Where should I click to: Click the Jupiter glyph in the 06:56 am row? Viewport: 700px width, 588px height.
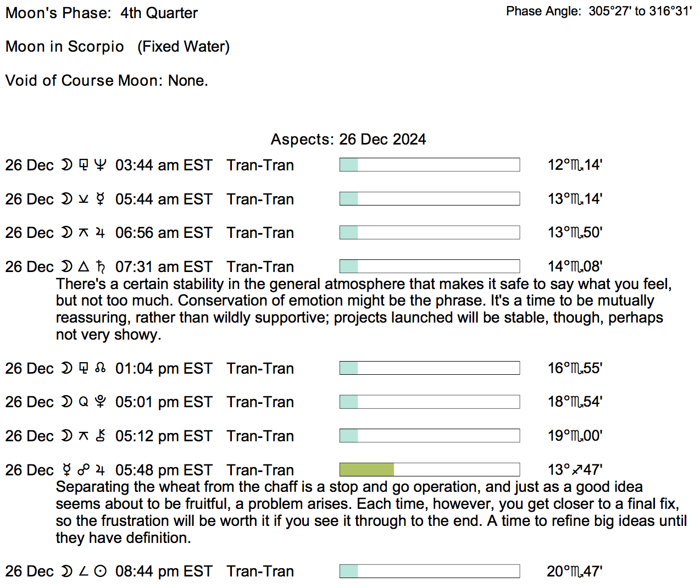click(100, 233)
